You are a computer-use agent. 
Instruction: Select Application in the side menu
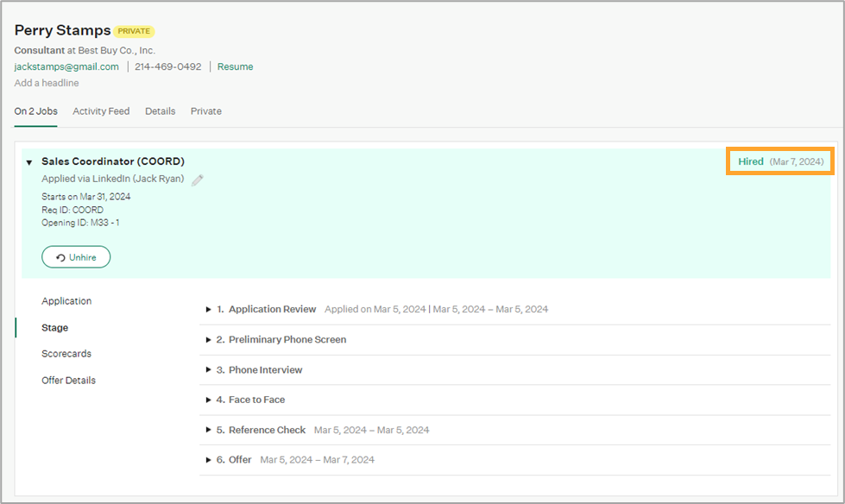click(x=66, y=301)
